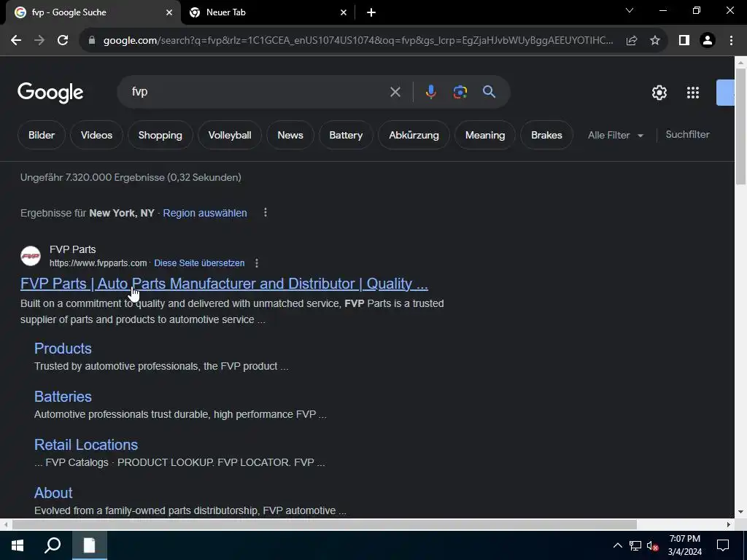Click in the Google search input field
Screen dimensions: 747x560
[258, 92]
